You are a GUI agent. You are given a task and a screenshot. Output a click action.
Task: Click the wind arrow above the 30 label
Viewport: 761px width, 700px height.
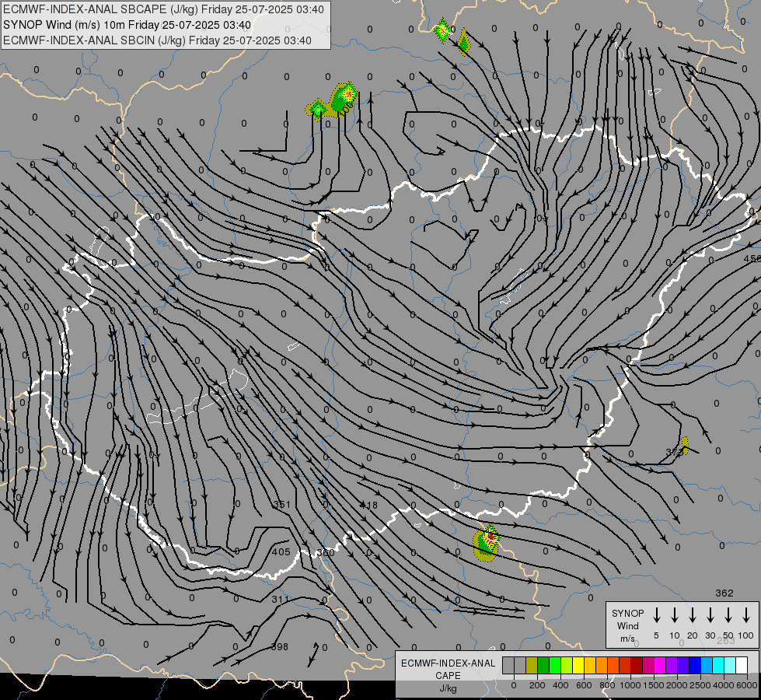click(x=710, y=614)
